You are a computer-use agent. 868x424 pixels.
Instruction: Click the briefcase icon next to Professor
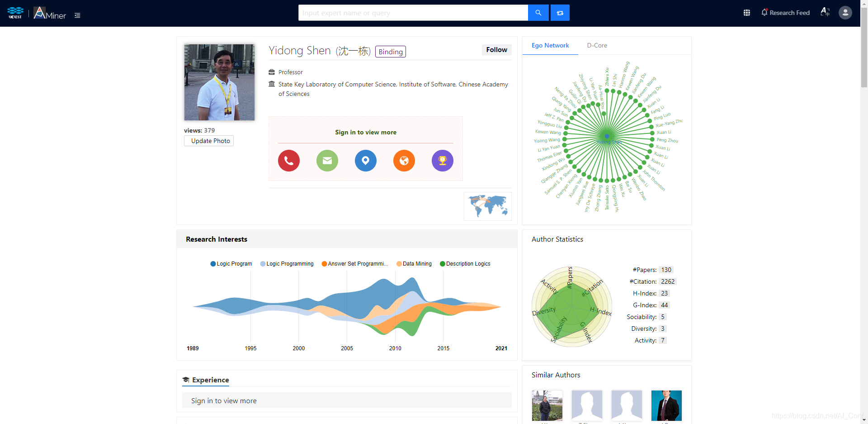click(x=272, y=72)
